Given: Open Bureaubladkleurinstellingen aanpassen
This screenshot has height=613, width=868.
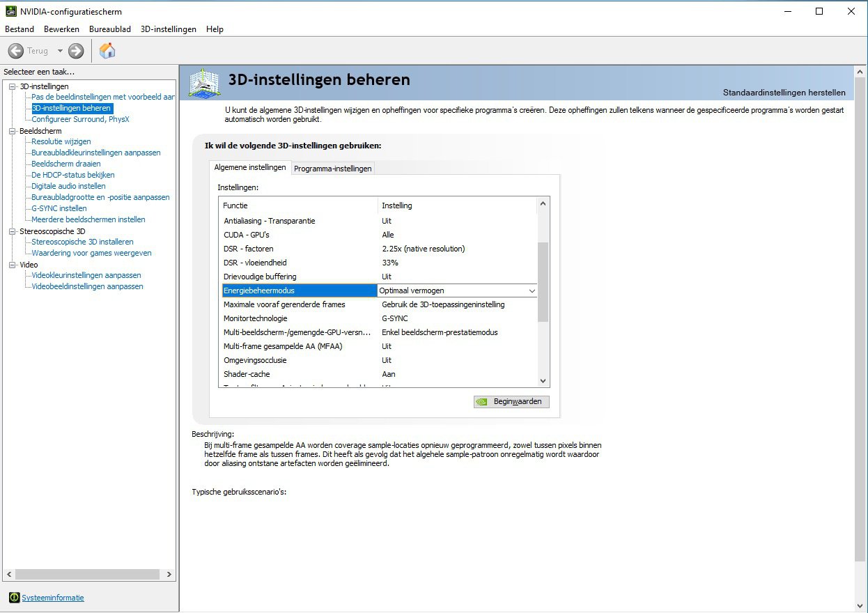Looking at the screenshot, I should 96,153.
